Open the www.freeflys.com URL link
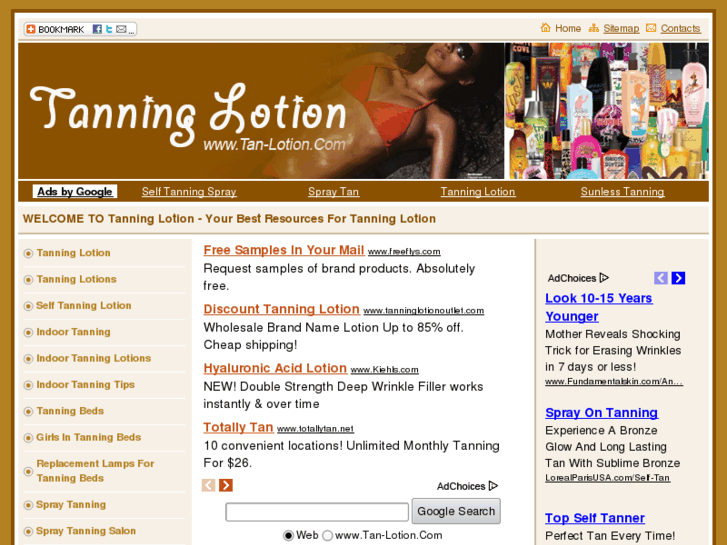The width and height of the screenshot is (727, 545). tap(404, 251)
